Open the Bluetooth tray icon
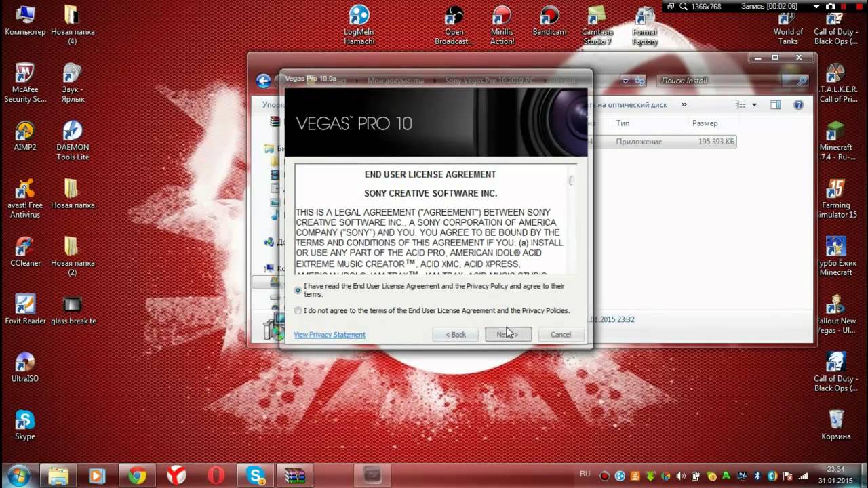The width and height of the screenshot is (868, 488). (757, 476)
